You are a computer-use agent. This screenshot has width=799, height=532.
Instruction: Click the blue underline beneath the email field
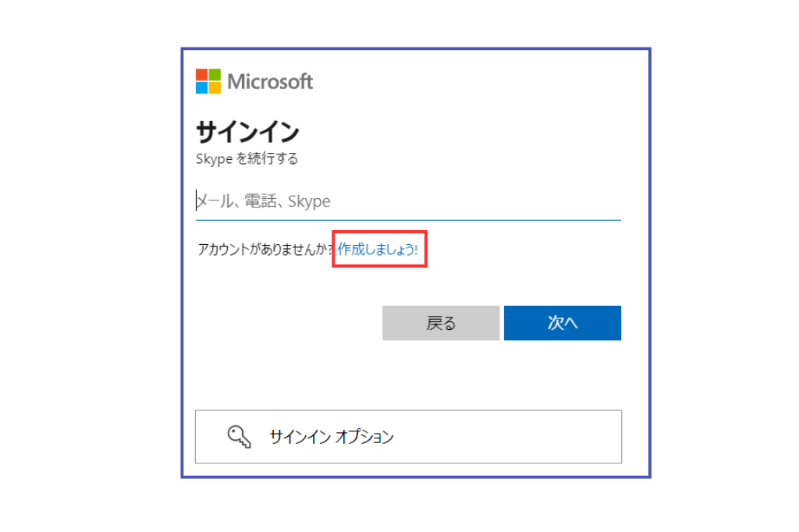(407, 220)
